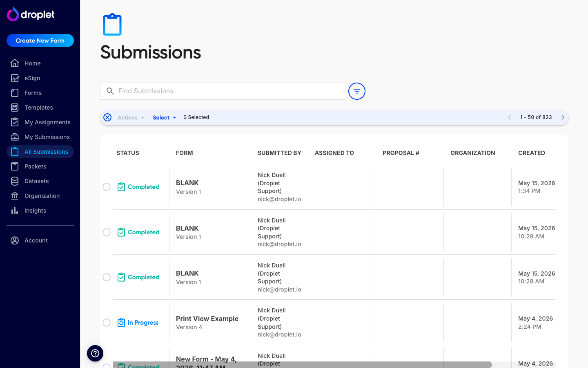Viewport: 588px width, 368px height.
Task: Click Create New Form button
Action: click(x=40, y=40)
